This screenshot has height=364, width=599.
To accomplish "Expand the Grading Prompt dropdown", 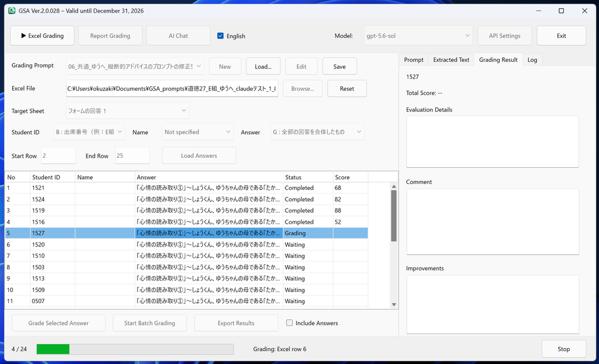I will click(x=135, y=67).
